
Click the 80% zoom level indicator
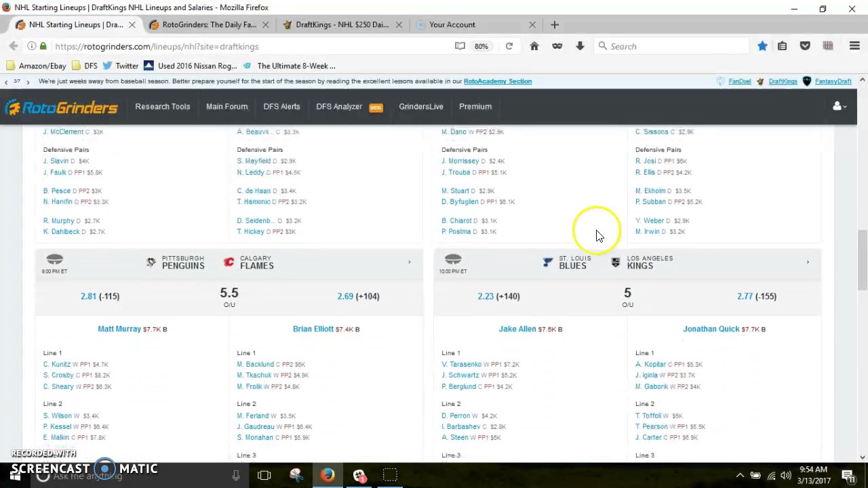(481, 46)
